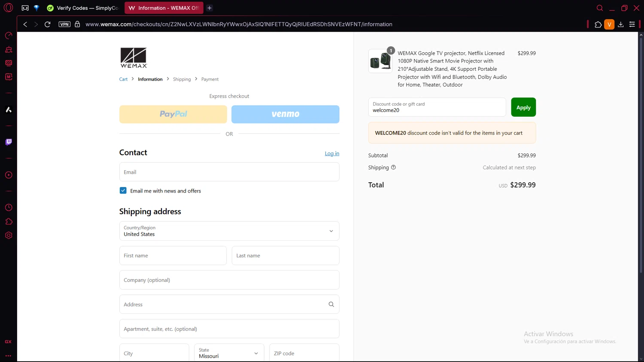Viewport: 644px width, 362px height.
Task: Click the blue diamond icon in tab bar
Action: [36, 8]
